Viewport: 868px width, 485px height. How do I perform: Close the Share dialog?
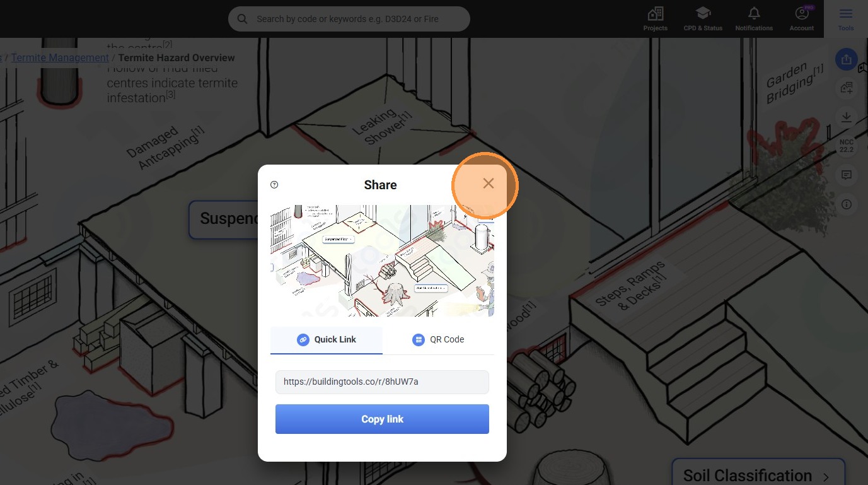[488, 184]
